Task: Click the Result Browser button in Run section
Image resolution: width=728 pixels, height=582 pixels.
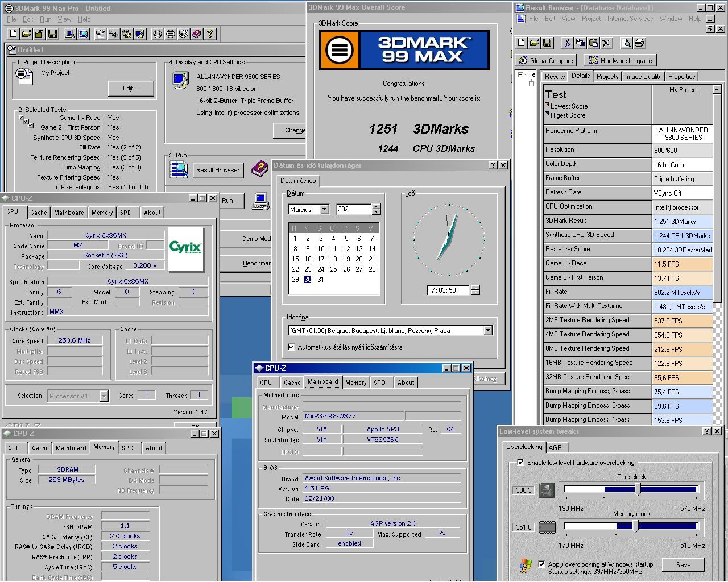Action: click(218, 170)
